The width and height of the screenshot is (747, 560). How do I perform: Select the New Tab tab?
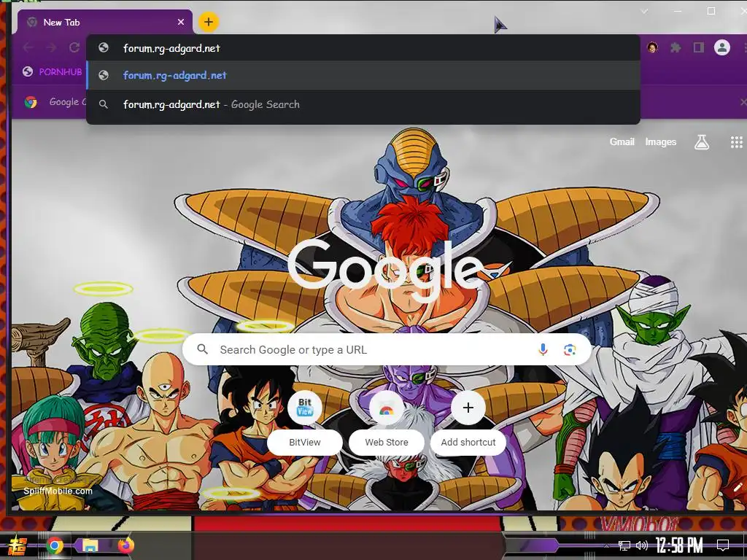coord(105,22)
